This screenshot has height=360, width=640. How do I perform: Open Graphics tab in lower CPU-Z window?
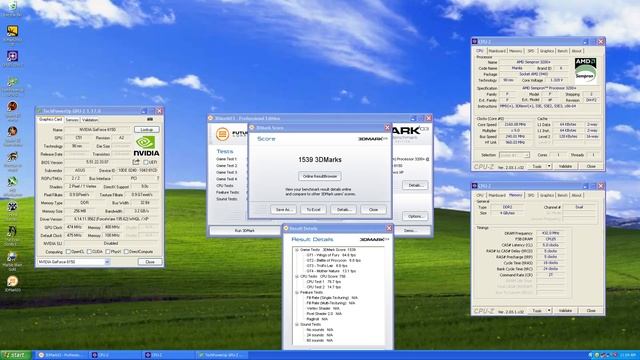click(547, 196)
